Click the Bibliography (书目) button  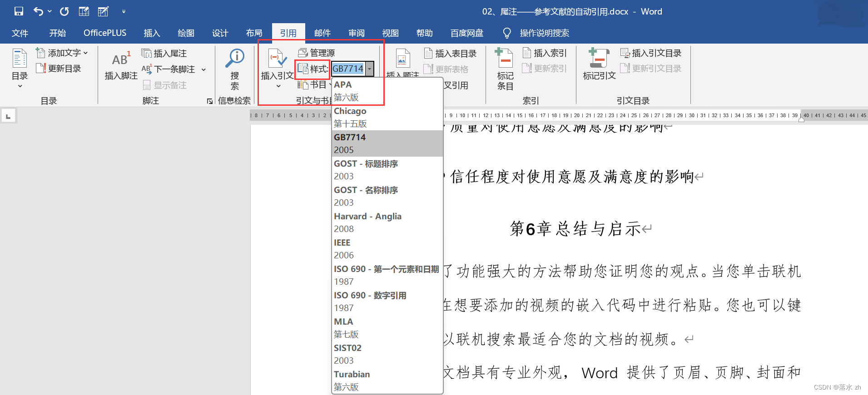pyautogui.click(x=313, y=85)
